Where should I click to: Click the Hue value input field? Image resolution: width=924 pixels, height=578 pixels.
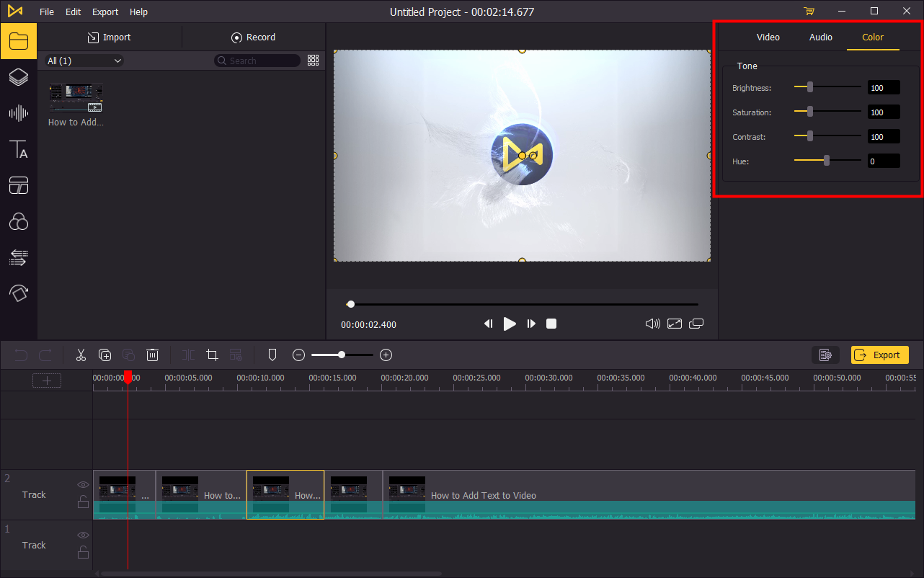click(884, 161)
